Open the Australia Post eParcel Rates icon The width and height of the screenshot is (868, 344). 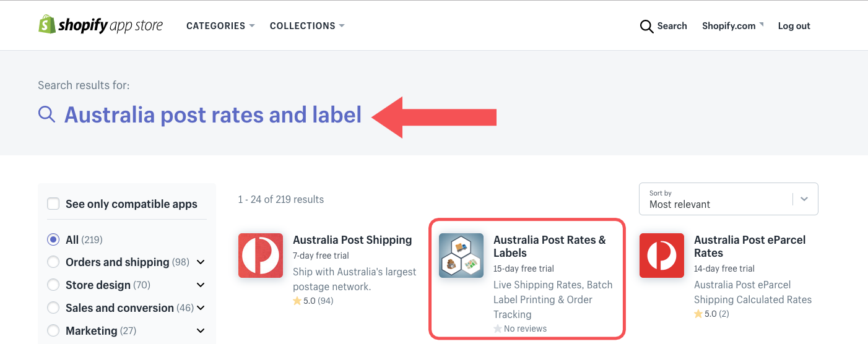[x=662, y=256]
